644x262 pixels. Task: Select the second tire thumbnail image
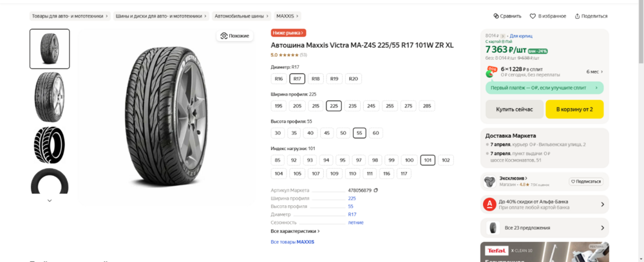coord(50,97)
